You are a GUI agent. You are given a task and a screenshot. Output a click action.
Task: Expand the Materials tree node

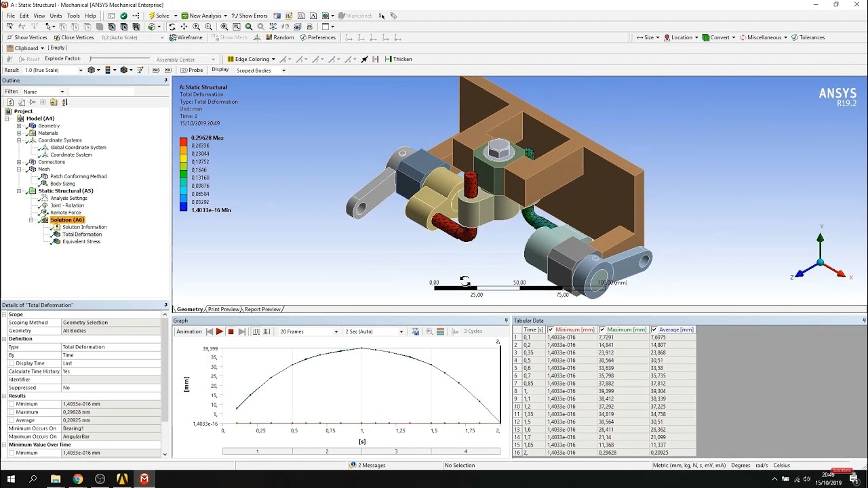coord(19,133)
